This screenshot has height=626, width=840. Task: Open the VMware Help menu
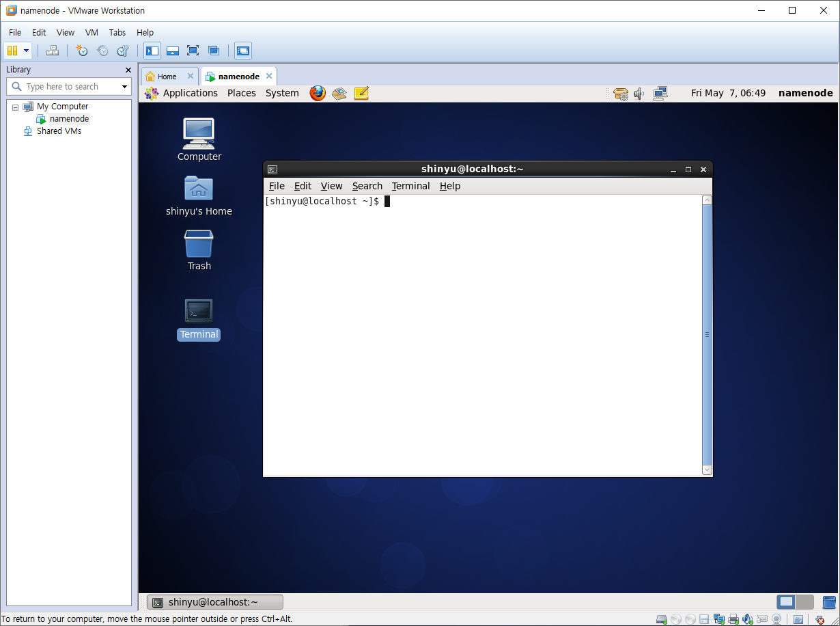pos(145,32)
